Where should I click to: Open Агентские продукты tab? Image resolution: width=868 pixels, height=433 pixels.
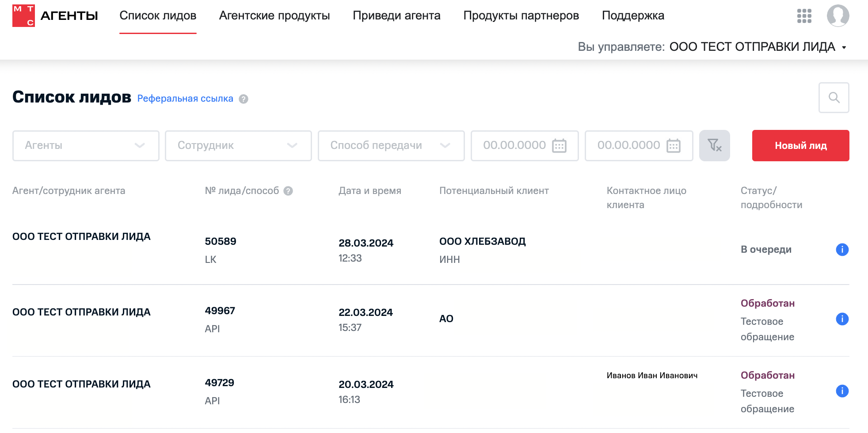(274, 15)
